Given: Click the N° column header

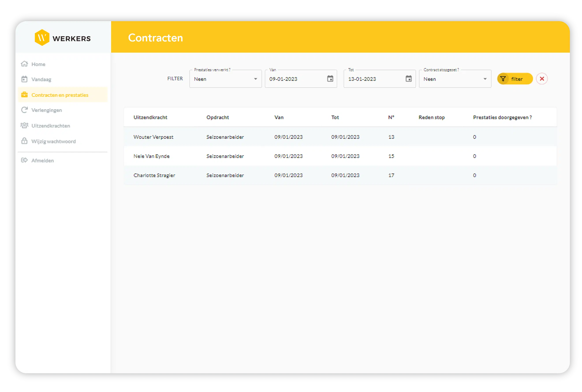Looking at the screenshot, I should pyautogui.click(x=391, y=117).
